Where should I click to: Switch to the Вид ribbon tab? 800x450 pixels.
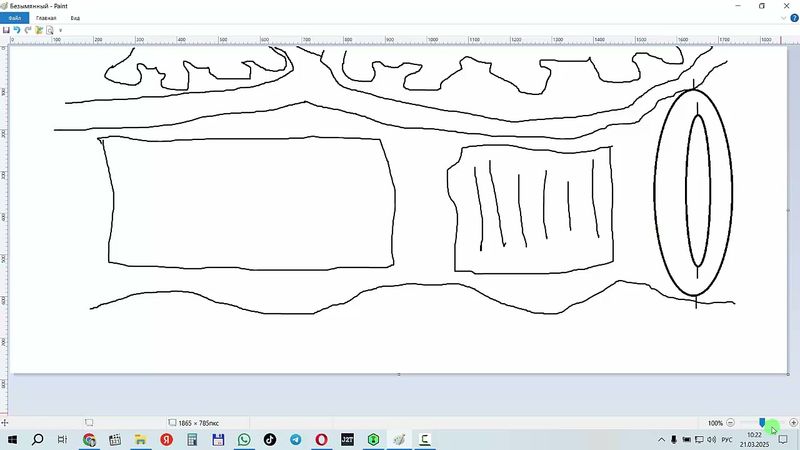click(75, 18)
